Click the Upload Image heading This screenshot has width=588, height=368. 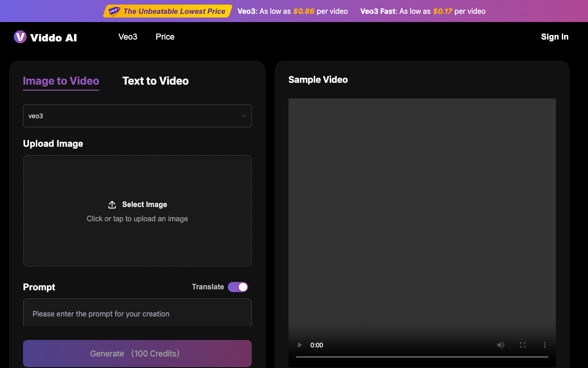(53, 144)
